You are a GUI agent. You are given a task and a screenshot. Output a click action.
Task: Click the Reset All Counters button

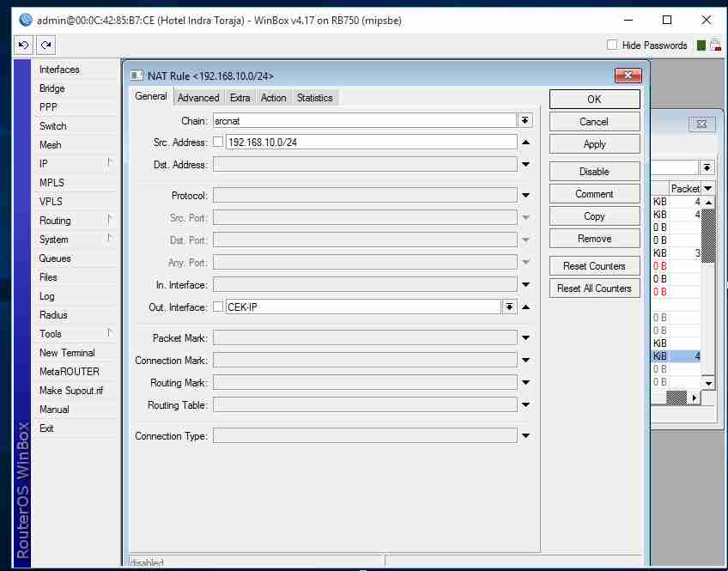click(594, 289)
